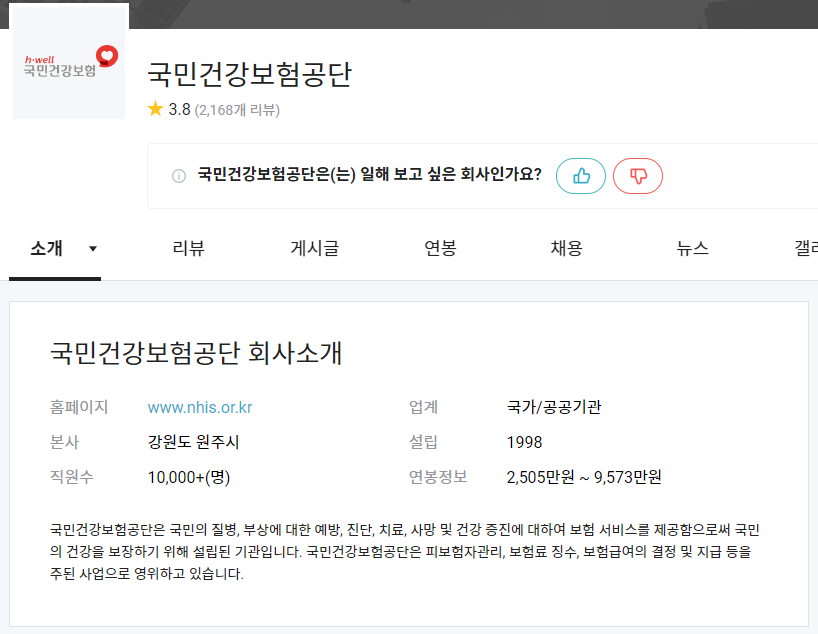The image size is (818, 634).
Task: Click the 직원수 label
Action: [71, 477]
